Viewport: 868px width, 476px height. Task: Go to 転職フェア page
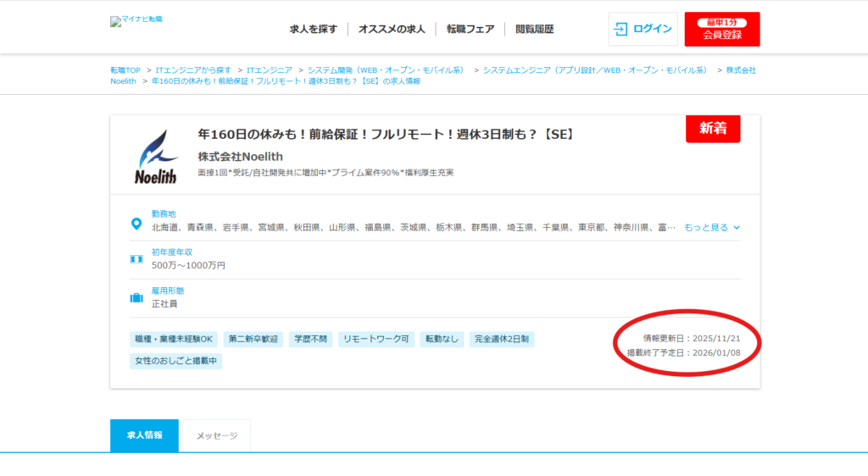coord(470,29)
